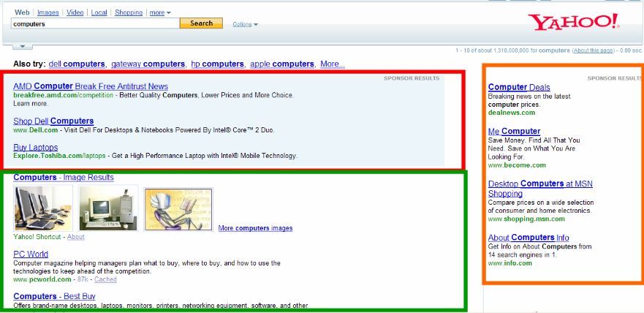
Task: Click the Yahoo! logo
Action: point(575,22)
